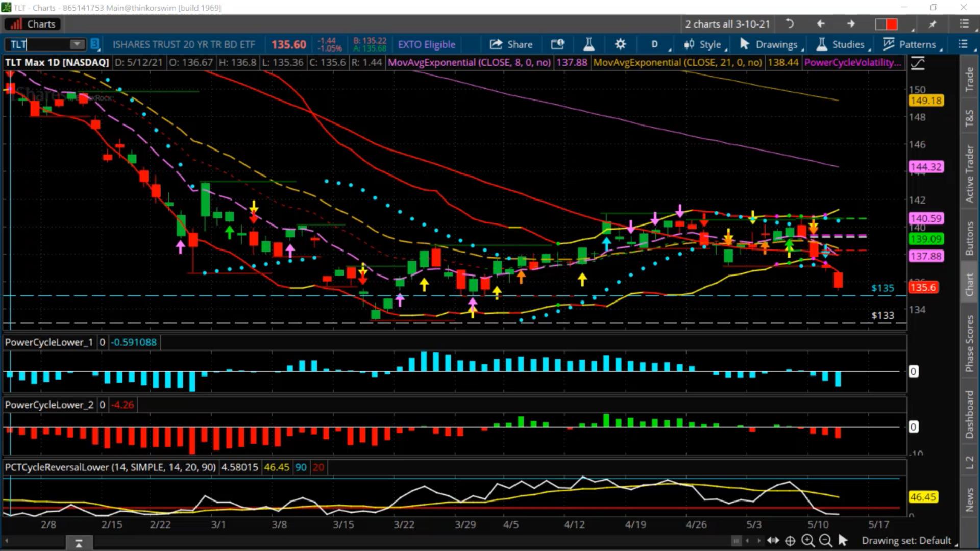Open the top bar list menu icon
This screenshot has height=551, width=980.
pyautogui.click(x=964, y=23)
